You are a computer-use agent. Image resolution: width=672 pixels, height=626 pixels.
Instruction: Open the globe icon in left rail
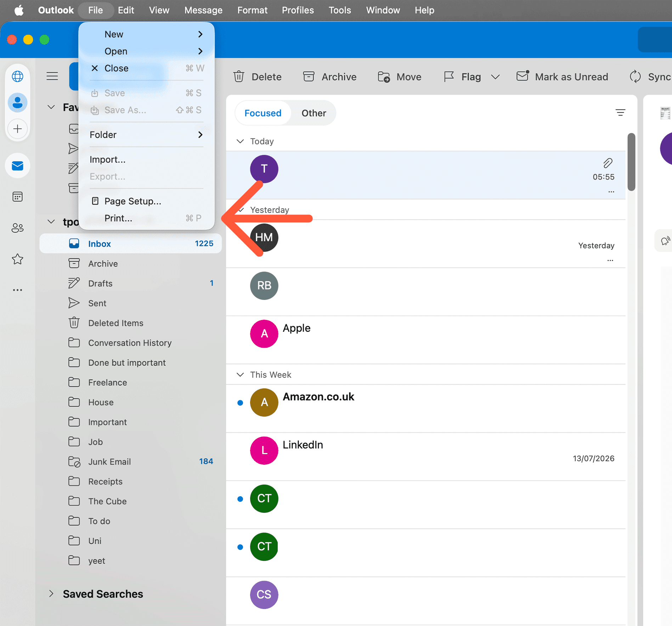pos(17,76)
